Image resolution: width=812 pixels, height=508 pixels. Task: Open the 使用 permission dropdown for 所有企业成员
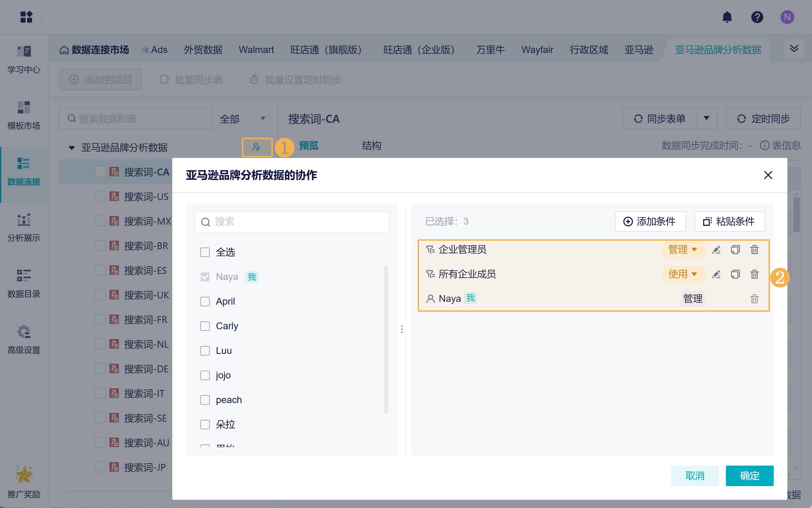click(x=683, y=275)
